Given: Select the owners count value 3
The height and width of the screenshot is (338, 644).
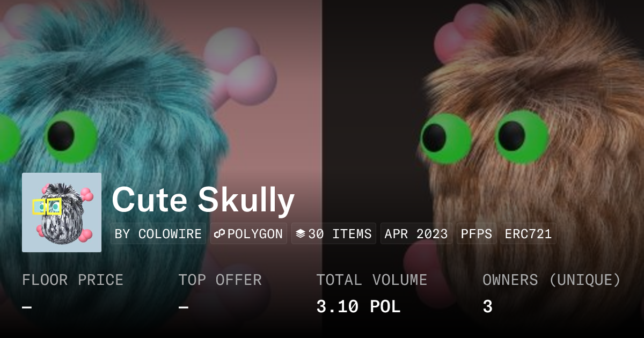Looking at the screenshot, I should [487, 307].
